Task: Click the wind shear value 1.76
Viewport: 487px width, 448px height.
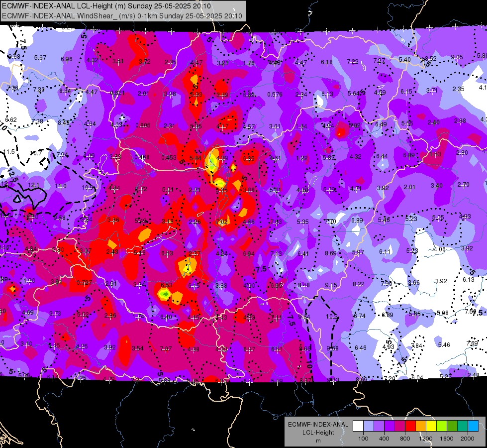Action: (249, 63)
